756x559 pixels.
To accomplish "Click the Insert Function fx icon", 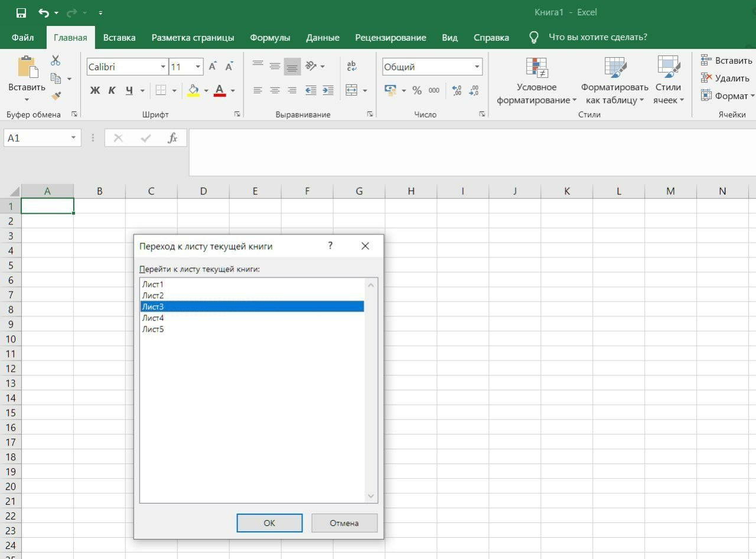I will 172,138.
